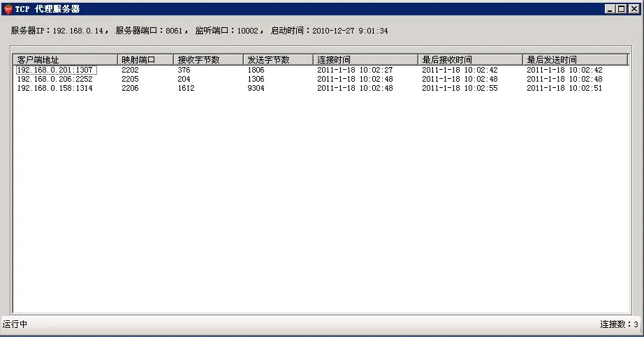Click received bytes value 1612
This screenshot has width=644, height=337.
[x=186, y=88]
